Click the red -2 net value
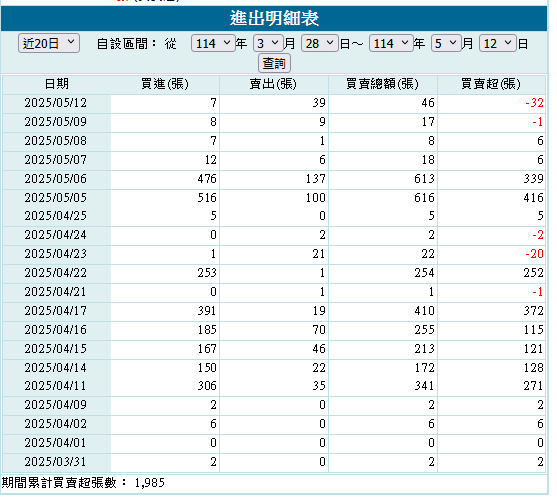 538,235
